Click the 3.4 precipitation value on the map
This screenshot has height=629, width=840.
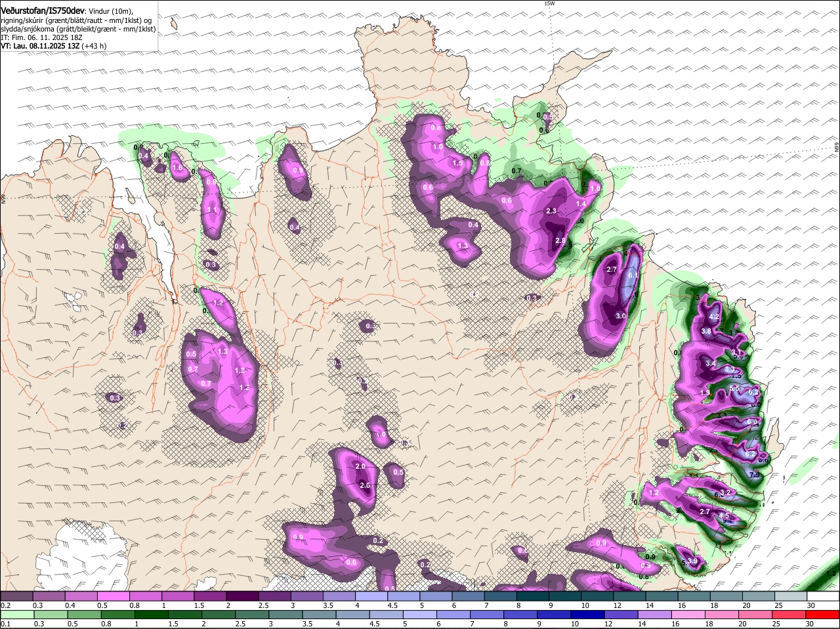click(711, 363)
